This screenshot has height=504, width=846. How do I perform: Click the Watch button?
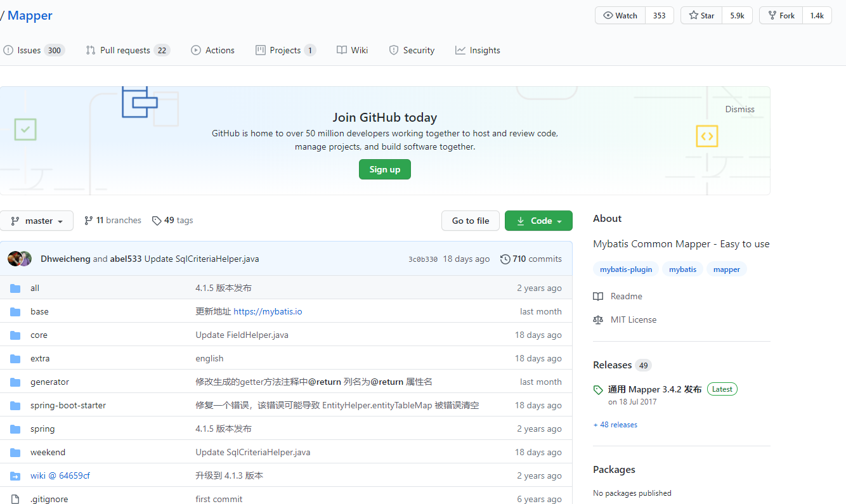(x=620, y=16)
